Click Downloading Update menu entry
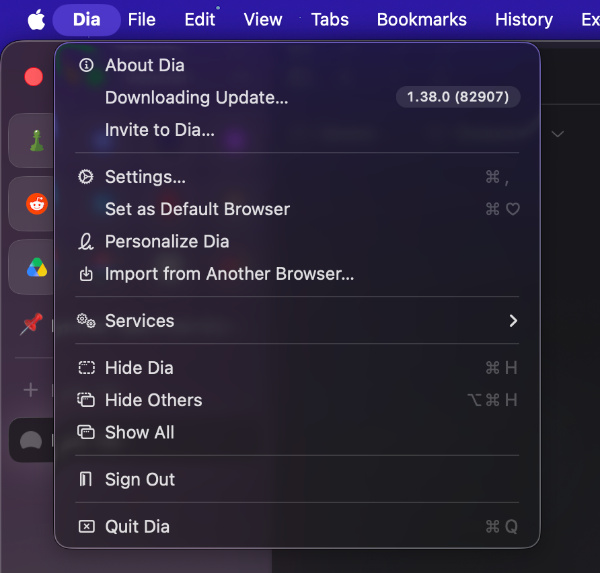Image resolution: width=600 pixels, height=573 pixels. point(297,98)
